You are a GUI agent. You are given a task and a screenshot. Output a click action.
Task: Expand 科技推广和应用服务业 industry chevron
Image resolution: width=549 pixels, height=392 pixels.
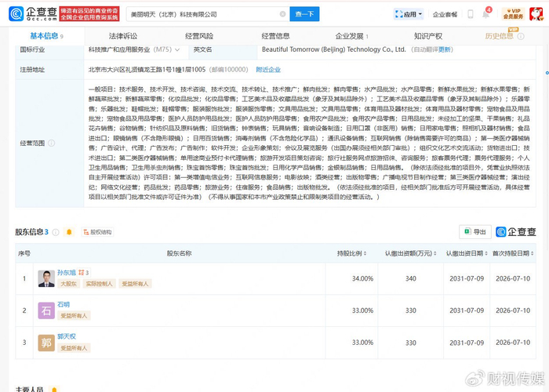tap(177, 49)
